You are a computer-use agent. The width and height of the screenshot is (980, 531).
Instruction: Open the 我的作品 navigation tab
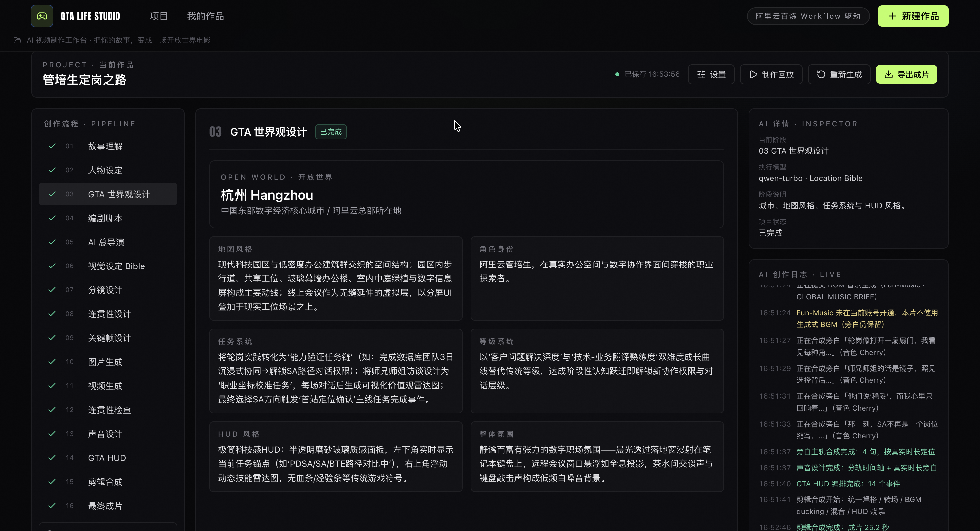(x=205, y=16)
